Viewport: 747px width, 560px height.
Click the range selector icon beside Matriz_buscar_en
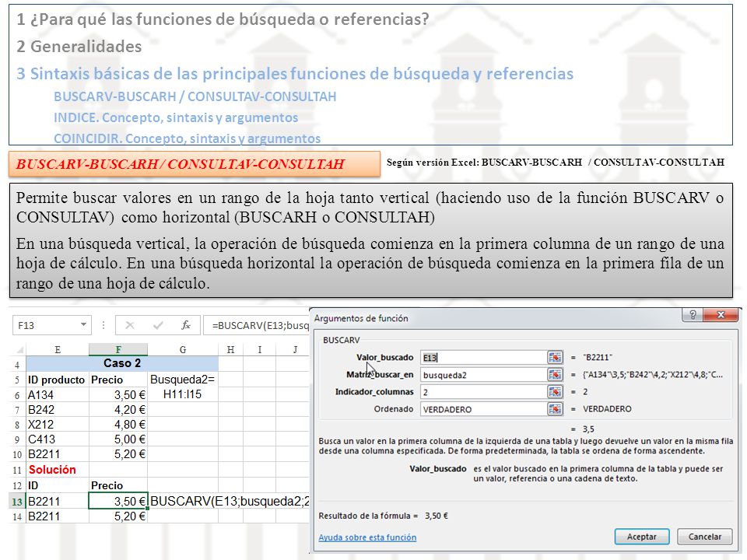[555, 375]
